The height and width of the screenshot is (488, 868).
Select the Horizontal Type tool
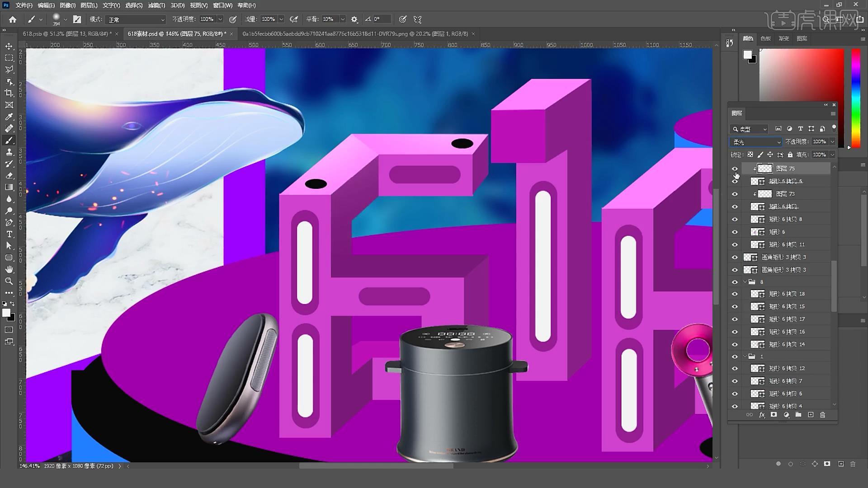pyautogui.click(x=9, y=234)
